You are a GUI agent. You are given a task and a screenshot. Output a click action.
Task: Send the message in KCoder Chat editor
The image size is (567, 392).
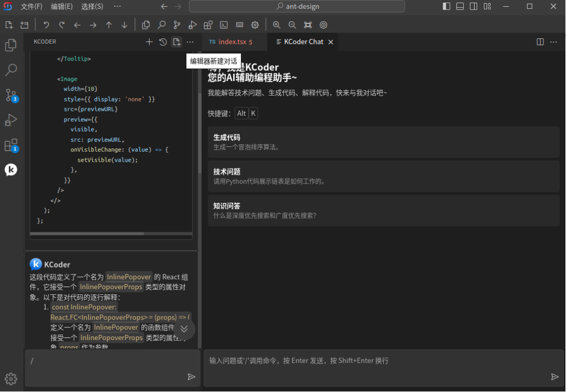[x=555, y=377]
